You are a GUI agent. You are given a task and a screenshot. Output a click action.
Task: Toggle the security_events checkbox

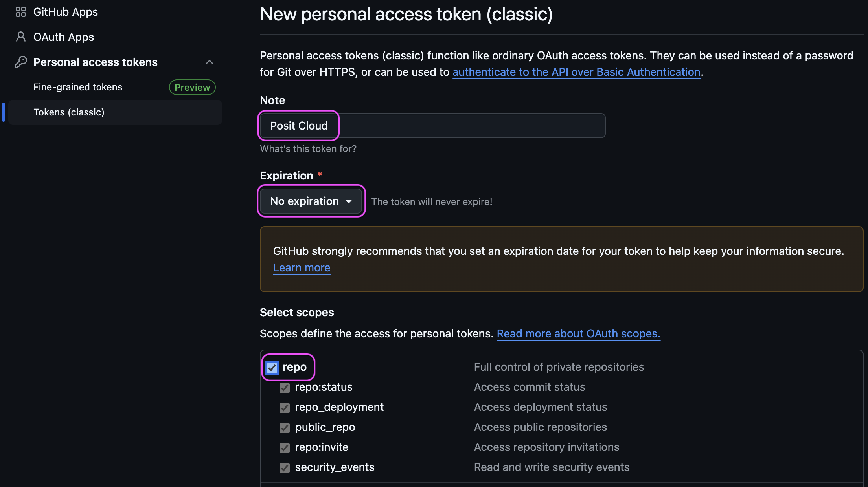coord(285,468)
